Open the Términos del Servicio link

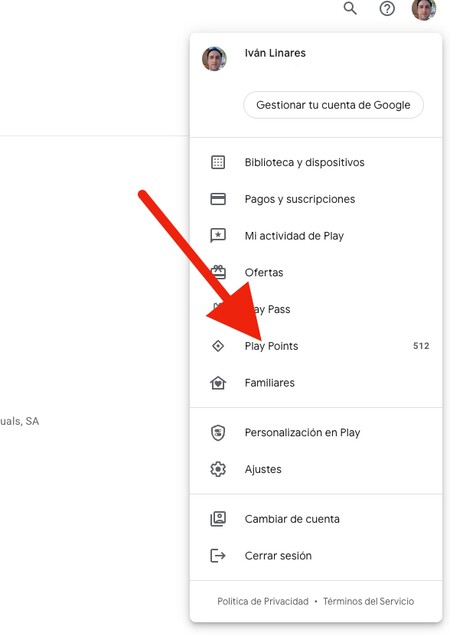point(368,601)
